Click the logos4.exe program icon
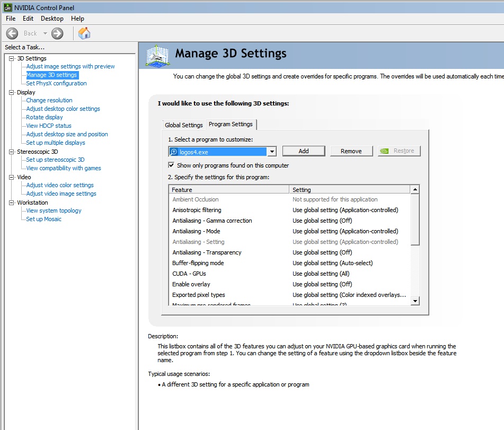504x430 pixels. [x=174, y=152]
